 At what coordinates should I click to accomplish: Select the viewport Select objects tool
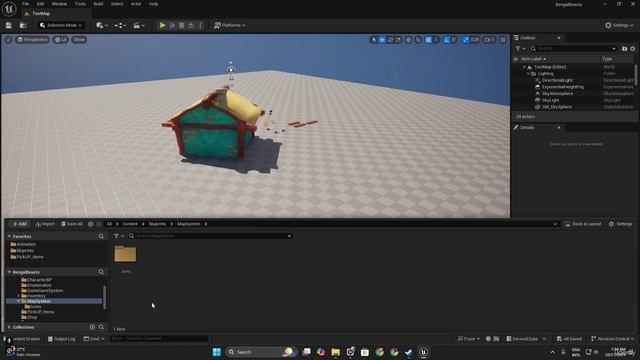coord(373,40)
